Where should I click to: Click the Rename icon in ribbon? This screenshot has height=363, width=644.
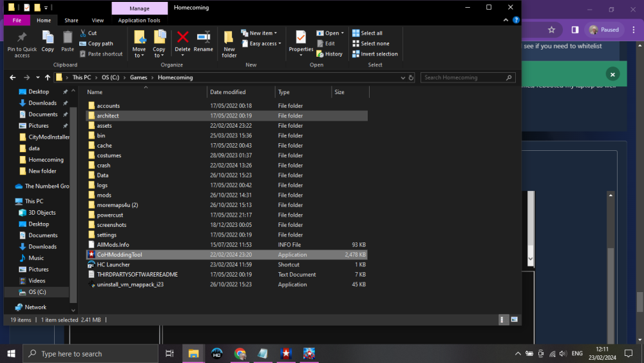(204, 40)
